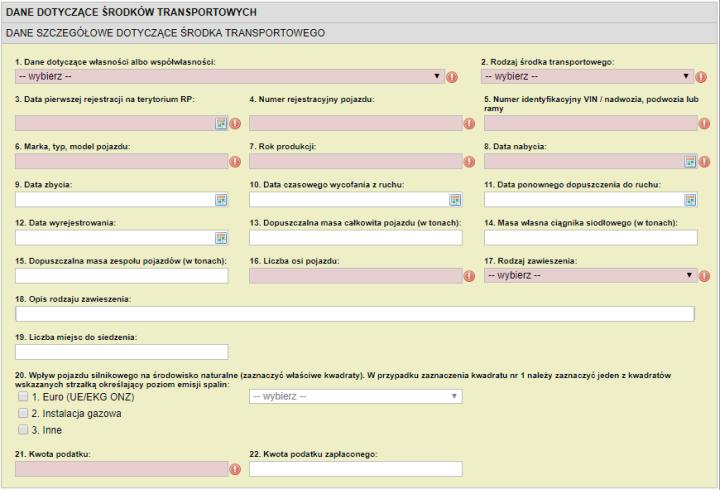Enable the Inne checkbox
The height and width of the screenshot is (490, 720).
click(x=23, y=430)
